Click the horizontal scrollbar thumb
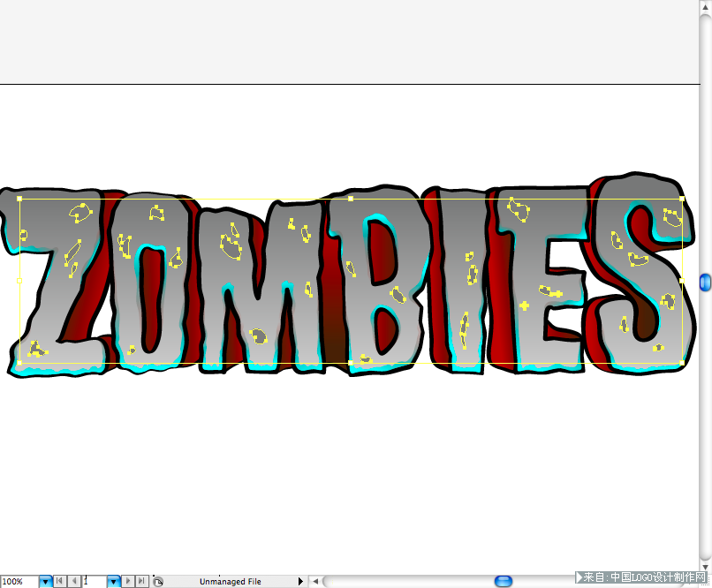Screen dimensions: 712x588 pos(504,581)
